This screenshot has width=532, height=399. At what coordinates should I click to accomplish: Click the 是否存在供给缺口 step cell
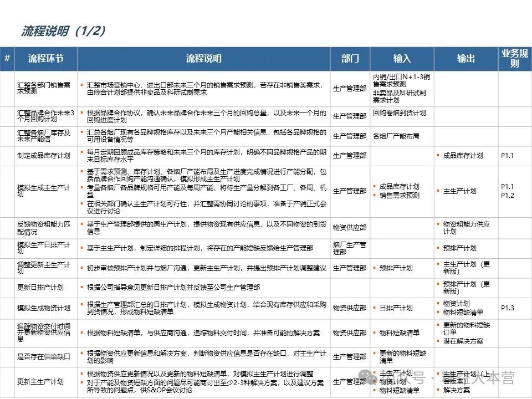(x=44, y=356)
